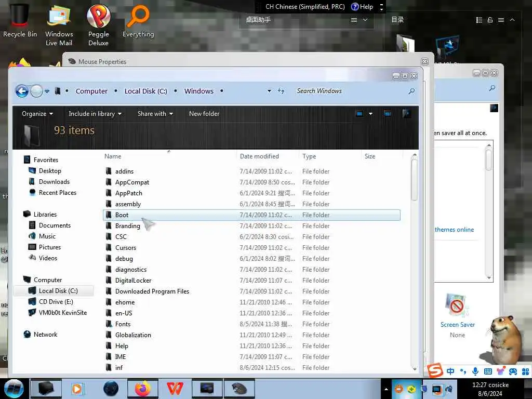
Task: Open Include in library menu
Action: (95, 114)
